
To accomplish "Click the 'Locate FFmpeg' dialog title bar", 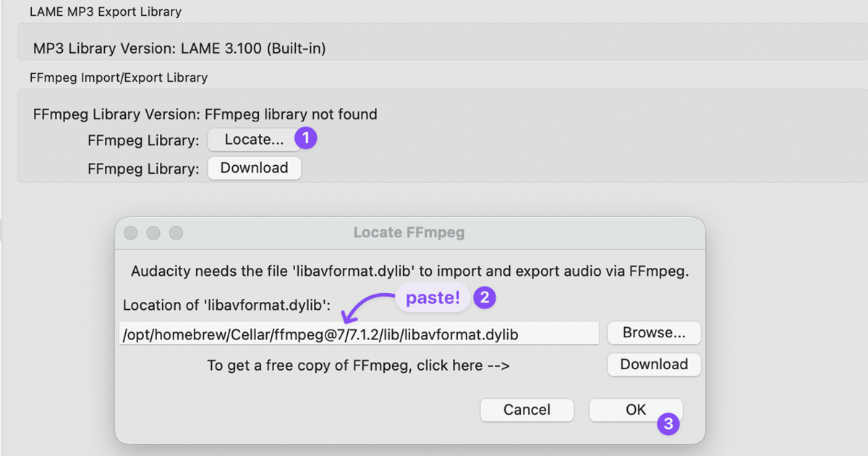I will pos(409,233).
